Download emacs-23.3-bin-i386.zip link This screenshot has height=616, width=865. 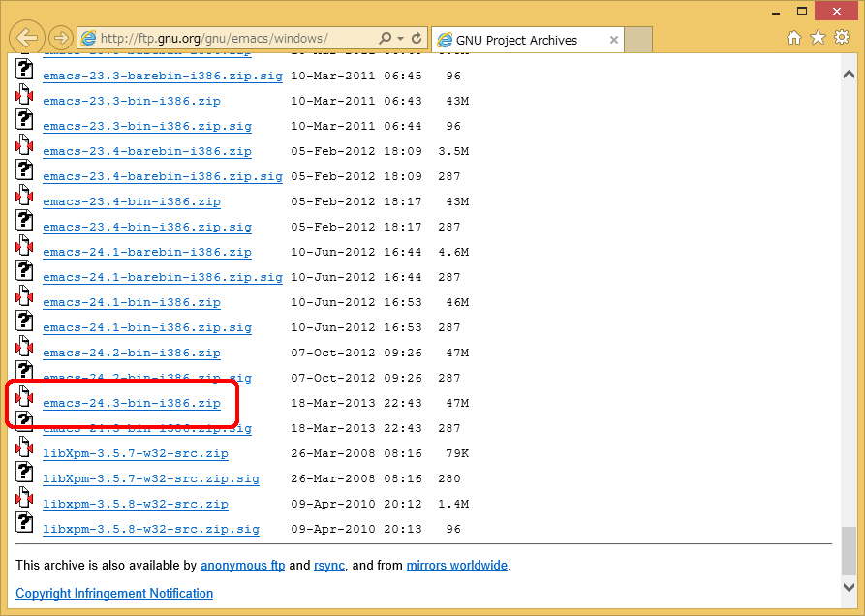click(132, 101)
